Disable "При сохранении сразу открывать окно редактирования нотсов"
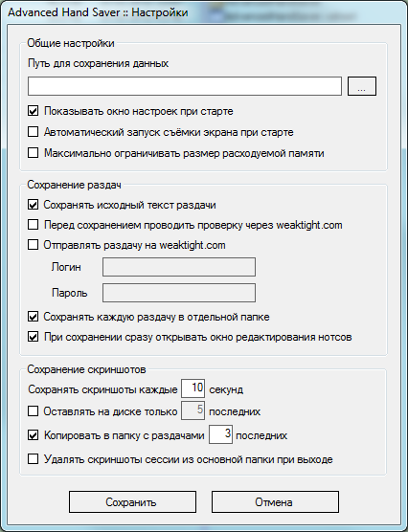This screenshot has width=408, height=532. [x=33, y=337]
